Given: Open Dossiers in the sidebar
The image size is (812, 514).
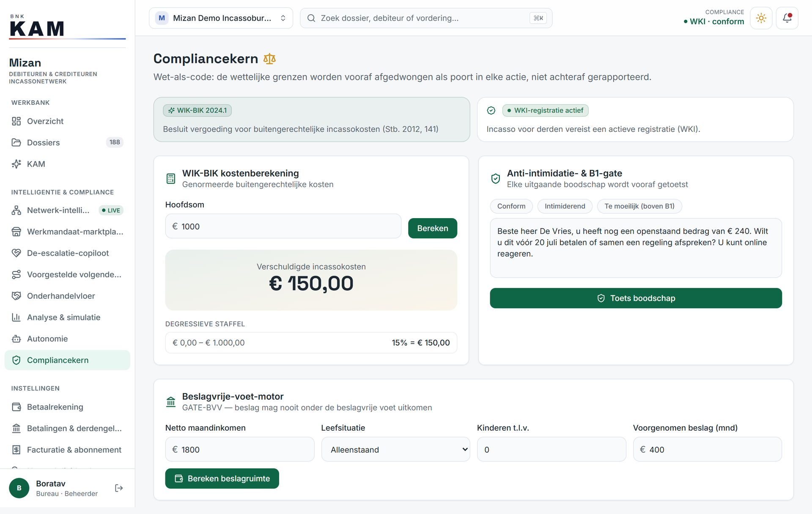Looking at the screenshot, I should (x=67, y=142).
